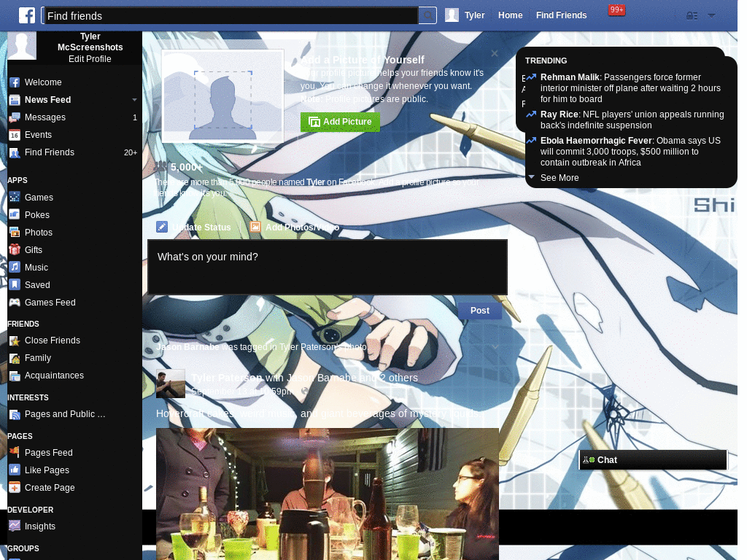
Task: Expand See More in Trending
Action: tap(560, 178)
